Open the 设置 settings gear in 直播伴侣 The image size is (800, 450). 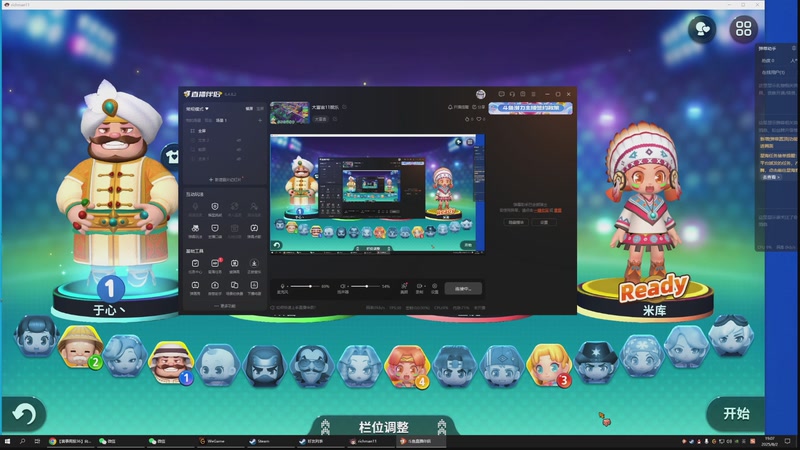click(x=435, y=288)
